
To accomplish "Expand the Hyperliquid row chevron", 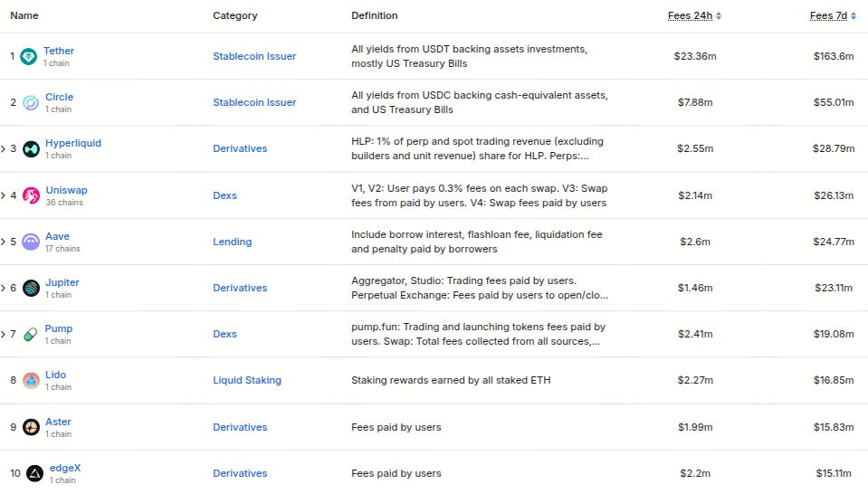I will pos(4,148).
